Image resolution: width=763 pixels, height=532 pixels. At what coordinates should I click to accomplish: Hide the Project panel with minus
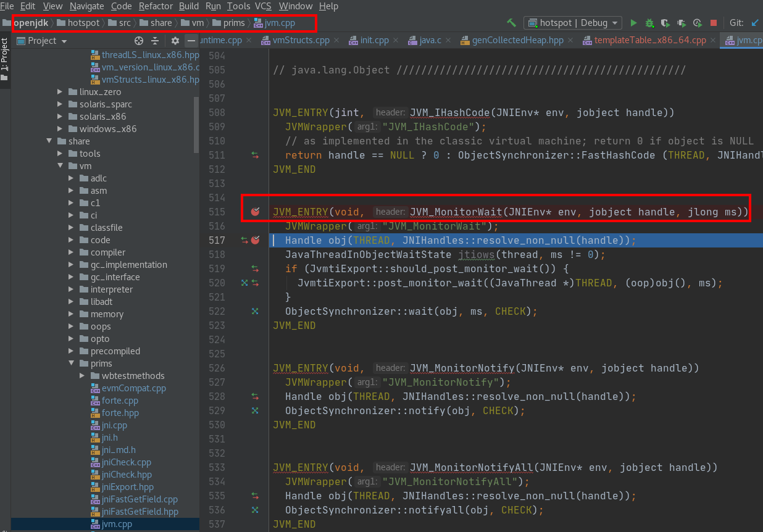tap(191, 41)
